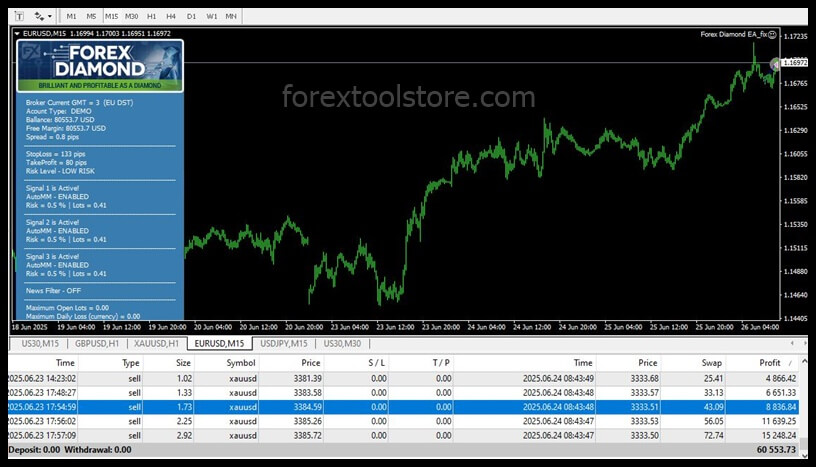Sort history by T / P column
This screenshot has width=816, height=467.
pos(421,363)
